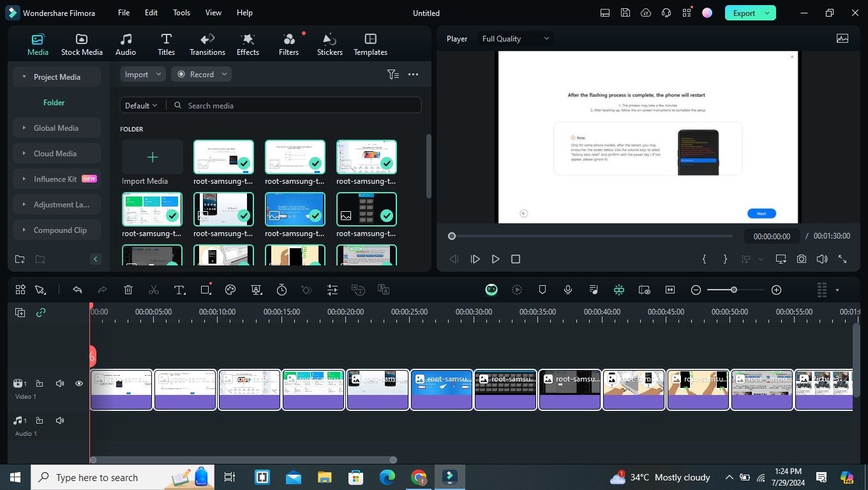Open the Default sort dropdown

(x=141, y=105)
